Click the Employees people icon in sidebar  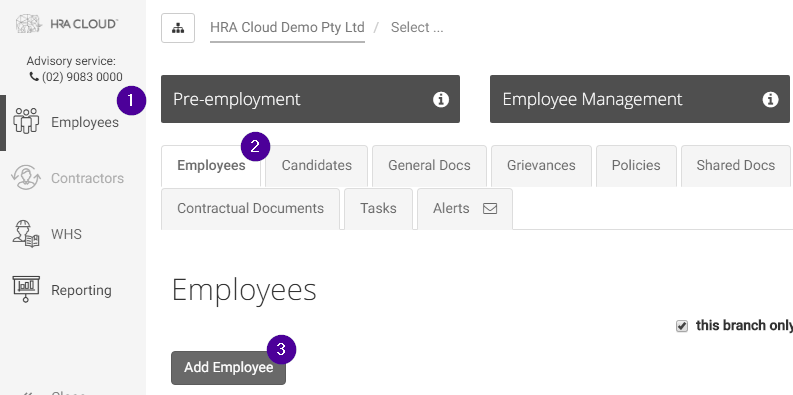coord(26,121)
